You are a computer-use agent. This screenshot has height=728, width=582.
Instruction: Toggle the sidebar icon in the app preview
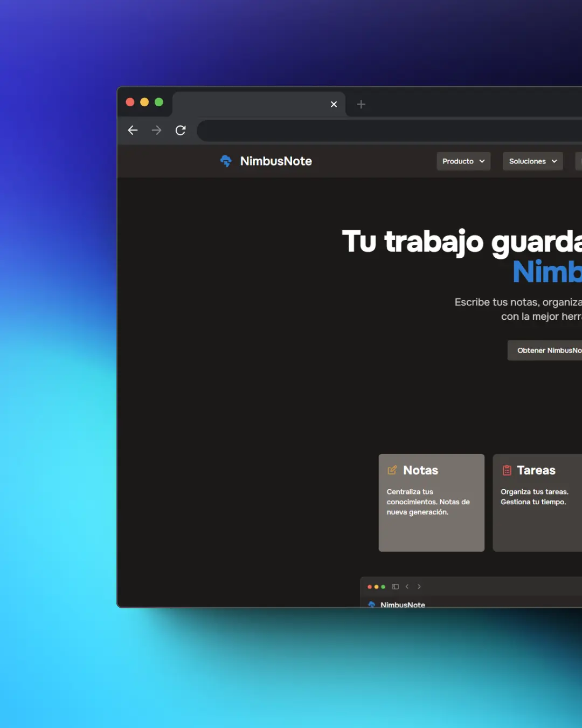[x=396, y=587]
